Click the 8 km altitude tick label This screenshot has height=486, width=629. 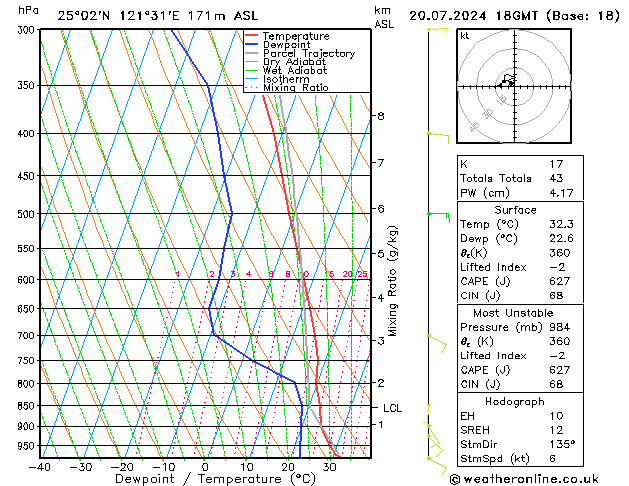tap(381, 116)
